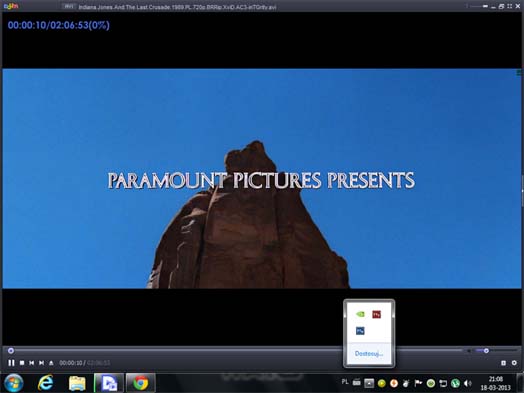Toggle the playlist panel button
Screen dimensions: 524x393
(503, 363)
